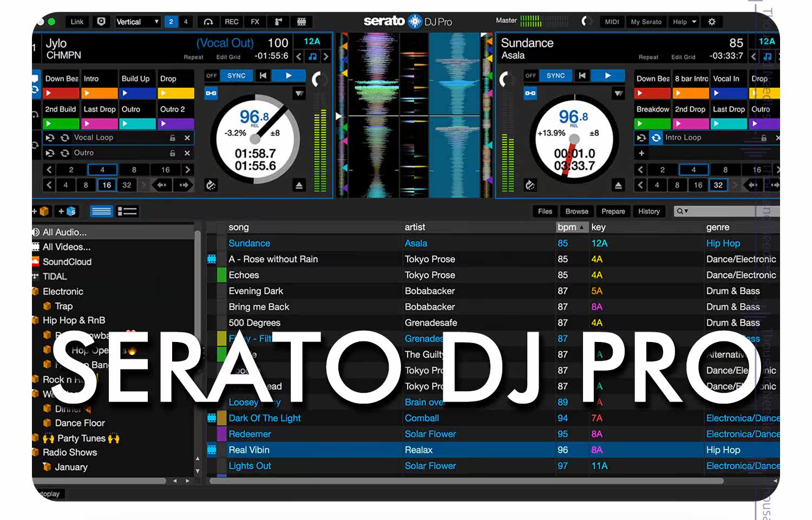Click the left deck music note key icon
This screenshot has height=520, width=812.
coord(312,56)
